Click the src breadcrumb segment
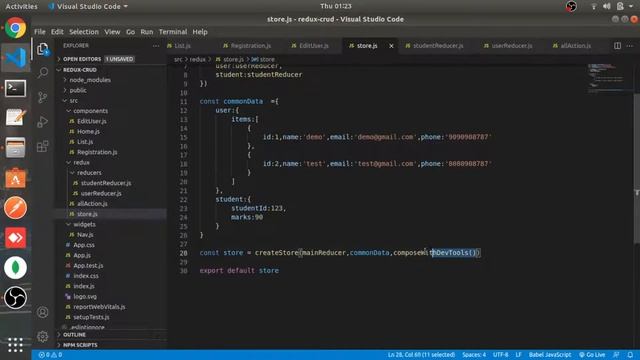The width and height of the screenshot is (640, 360). pyautogui.click(x=178, y=59)
